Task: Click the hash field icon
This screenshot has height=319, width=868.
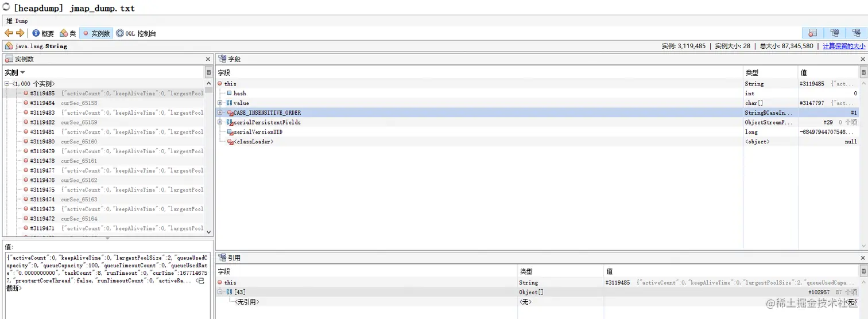Action: 229,94
